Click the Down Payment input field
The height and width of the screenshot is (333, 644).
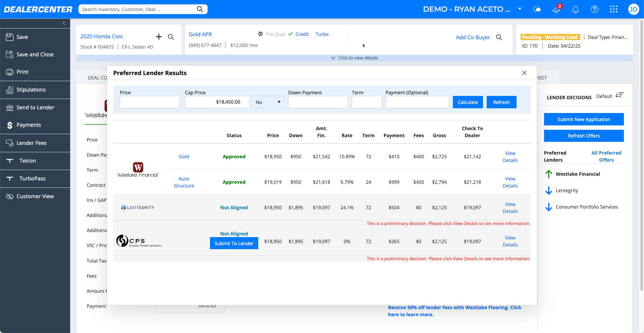tap(318, 102)
